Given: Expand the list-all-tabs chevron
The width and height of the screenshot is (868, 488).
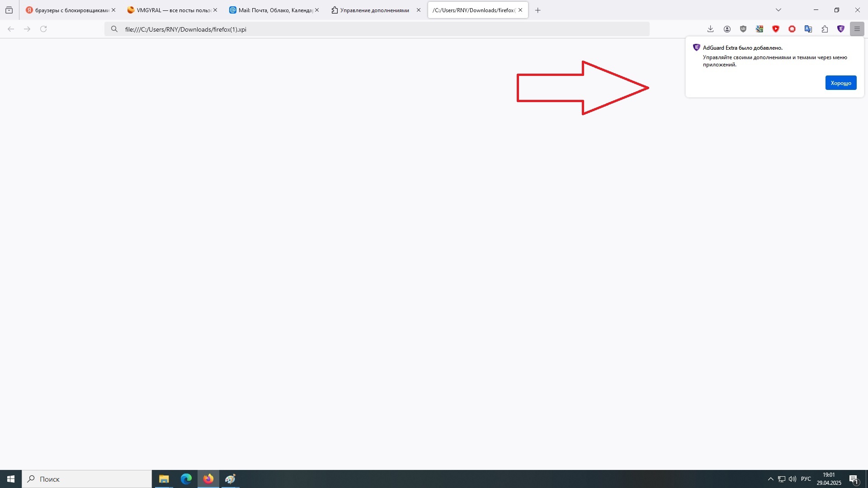Looking at the screenshot, I should point(778,10).
